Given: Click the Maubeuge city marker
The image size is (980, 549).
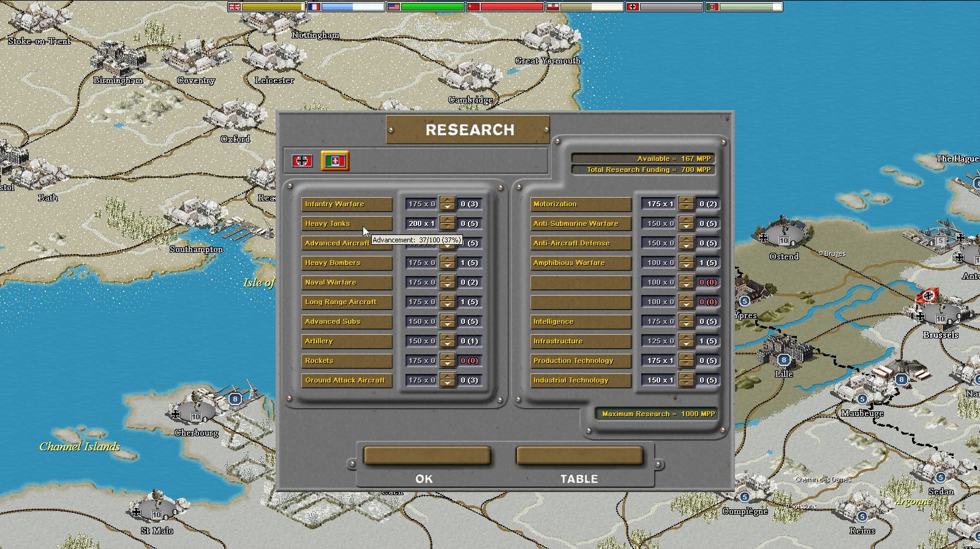Looking at the screenshot, I should tap(862, 399).
